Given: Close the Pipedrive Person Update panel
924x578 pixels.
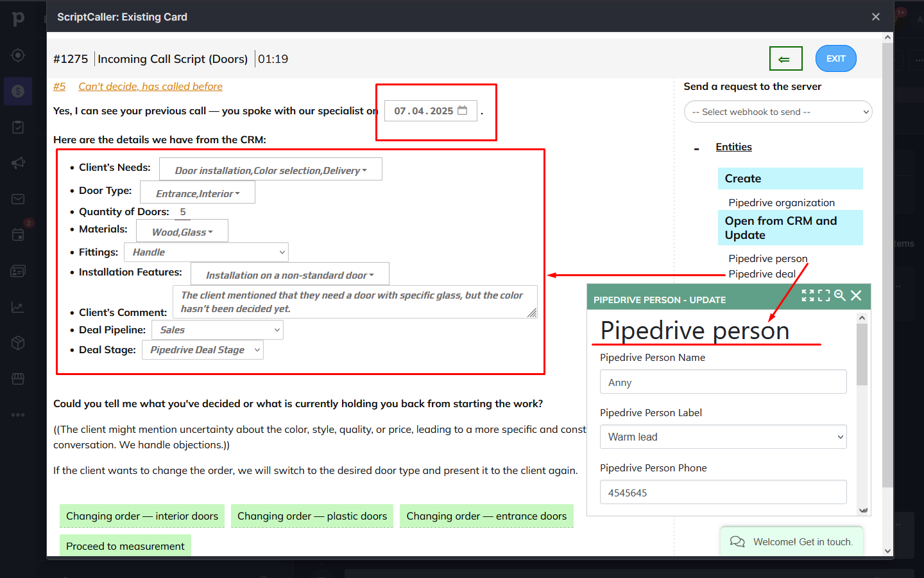Looking at the screenshot, I should pos(856,295).
